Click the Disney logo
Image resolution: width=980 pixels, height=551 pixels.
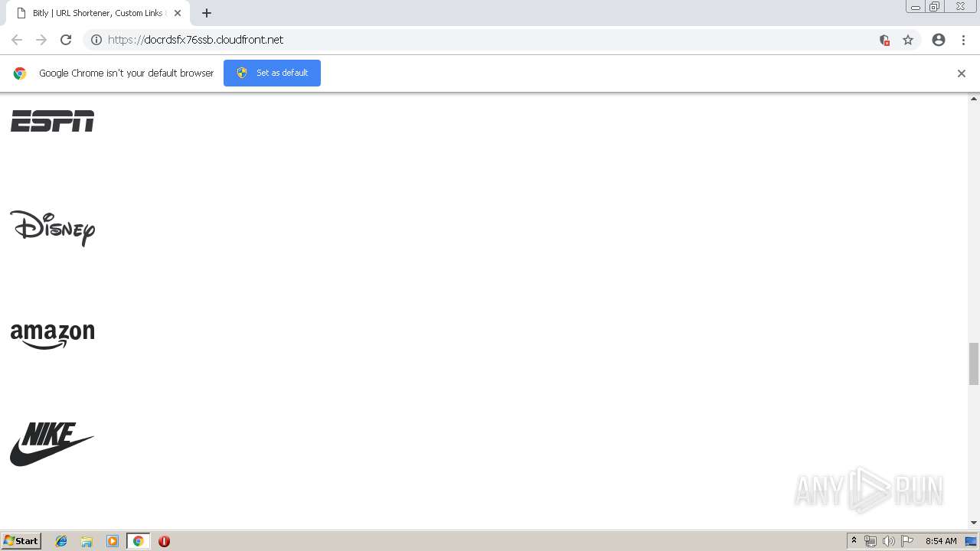point(52,228)
